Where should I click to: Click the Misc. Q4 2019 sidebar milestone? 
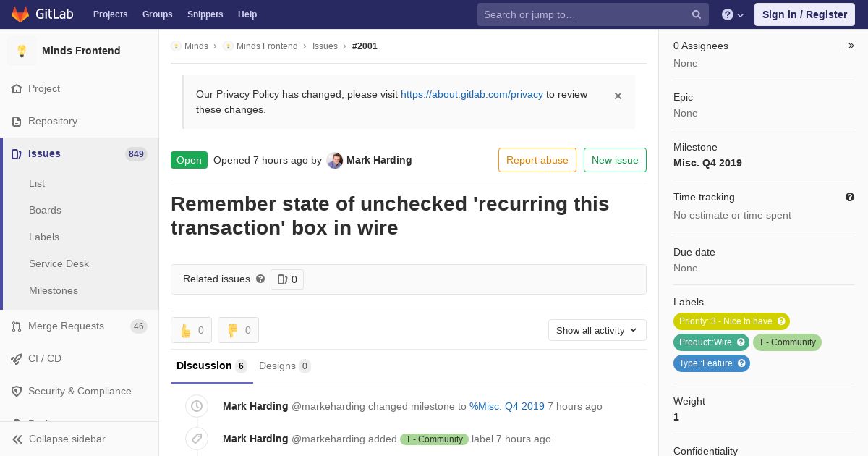pyautogui.click(x=707, y=164)
